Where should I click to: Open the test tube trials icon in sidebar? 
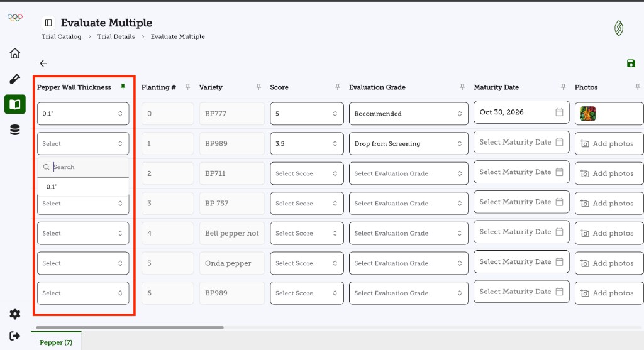pyautogui.click(x=15, y=79)
